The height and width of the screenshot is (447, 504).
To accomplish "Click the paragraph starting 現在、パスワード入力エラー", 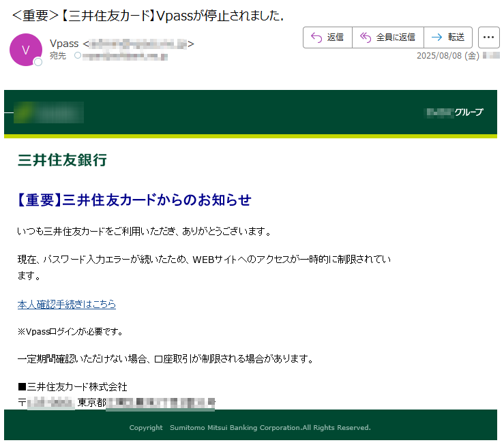I will (x=204, y=267).
